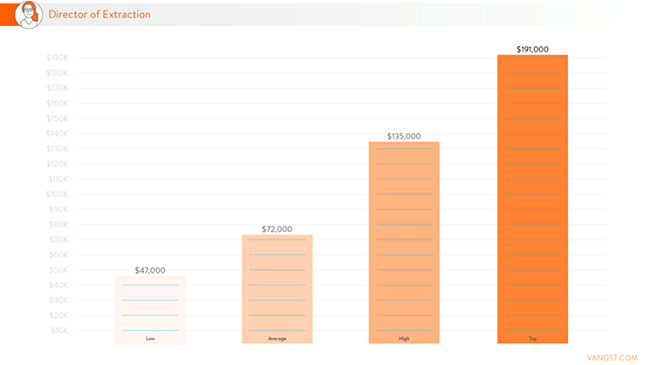Click the avatar icon beside the title
Screen dimensions: 650x365
tap(29, 15)
